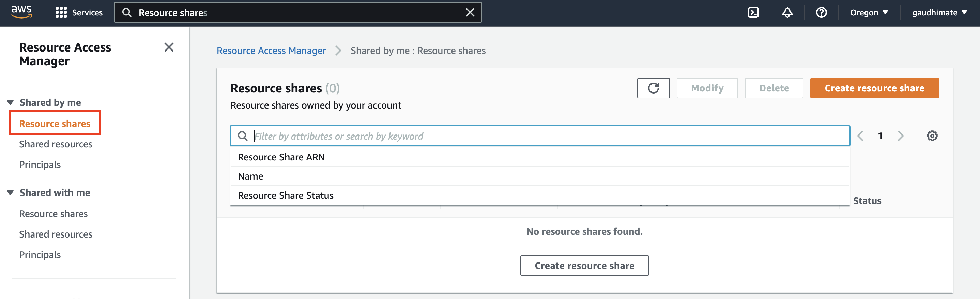
Task: Click the orange Create resource share button
Action: 874,88
